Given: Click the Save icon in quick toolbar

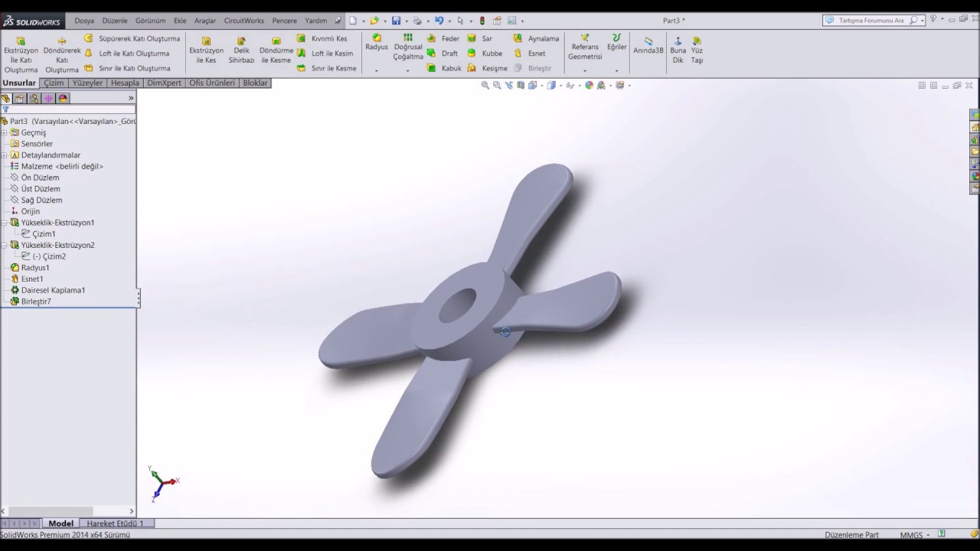Looking at the screenshot, I should click(x=396, y=21).
